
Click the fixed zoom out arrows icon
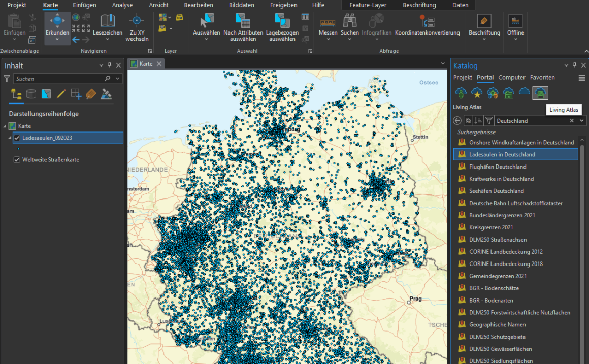(x=86, y=28)
